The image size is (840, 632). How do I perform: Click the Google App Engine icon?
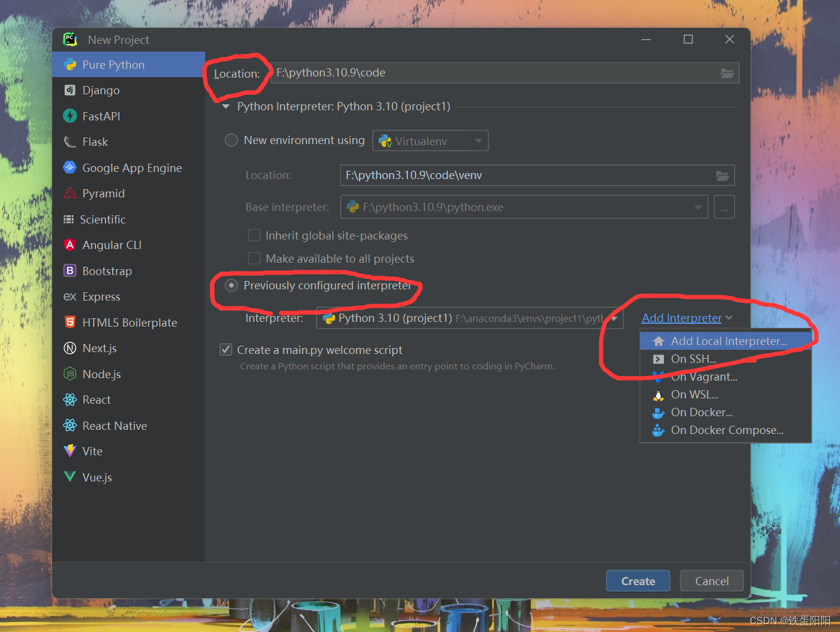coord(70,168)
